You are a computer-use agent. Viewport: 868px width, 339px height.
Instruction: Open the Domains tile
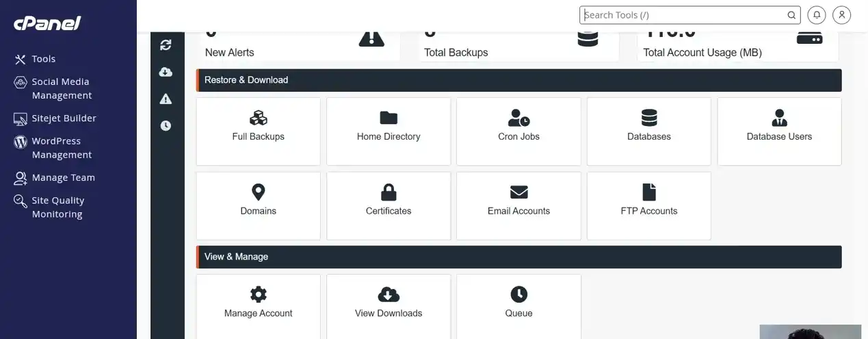click(x=259, y=205)
